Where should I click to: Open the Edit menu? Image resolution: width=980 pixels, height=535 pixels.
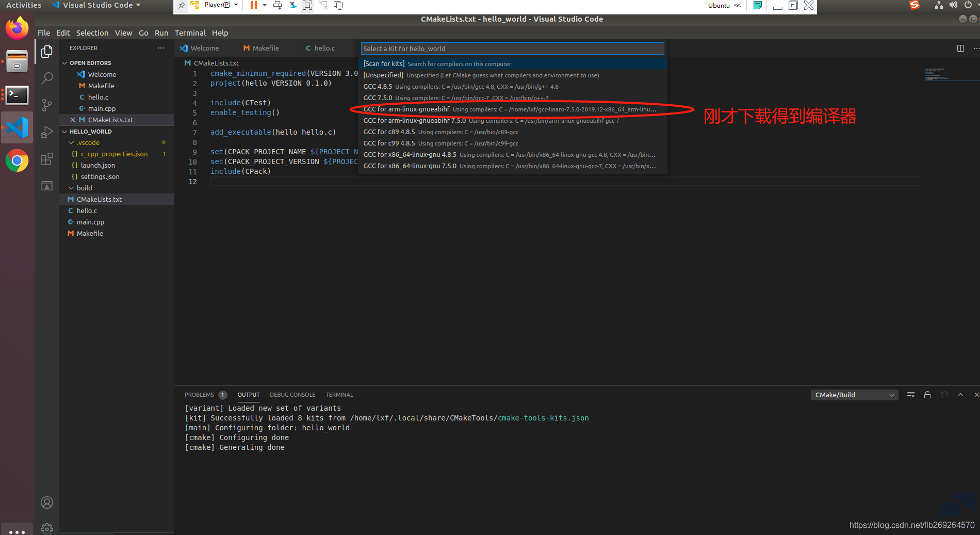[63, 33]
